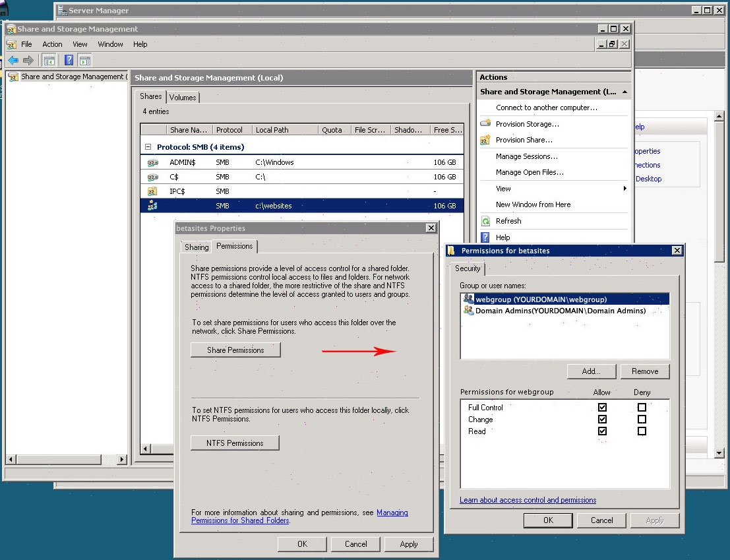
Task: Click Cancel in betasites Properties dialog
Action: click(355, 544)
